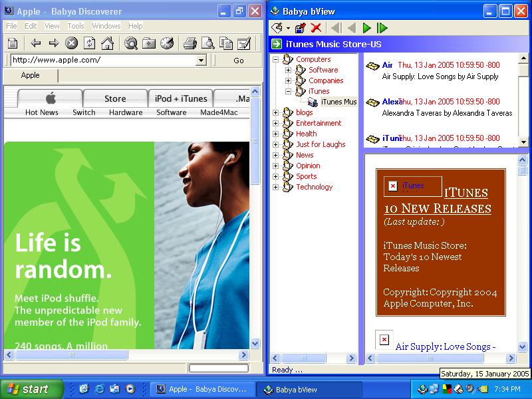This screenshot has height=399, width=532.
Task: Launch Internet Explorer from the quick launch bar
Action: tap(99, 388)
